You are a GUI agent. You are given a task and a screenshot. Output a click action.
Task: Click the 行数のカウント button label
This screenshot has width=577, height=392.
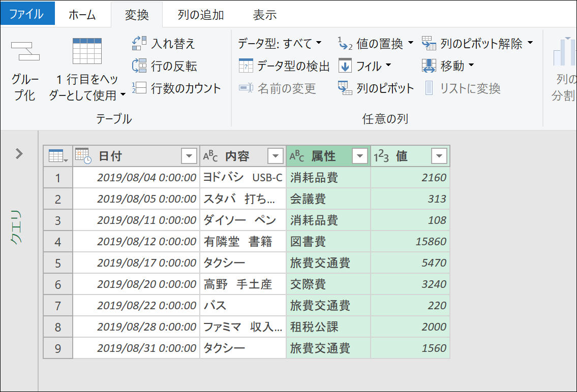(x=186, y=88)
